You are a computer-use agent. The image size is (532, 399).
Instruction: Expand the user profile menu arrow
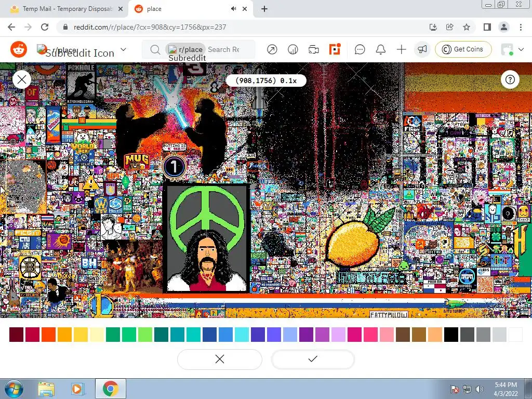click(522, 49)
